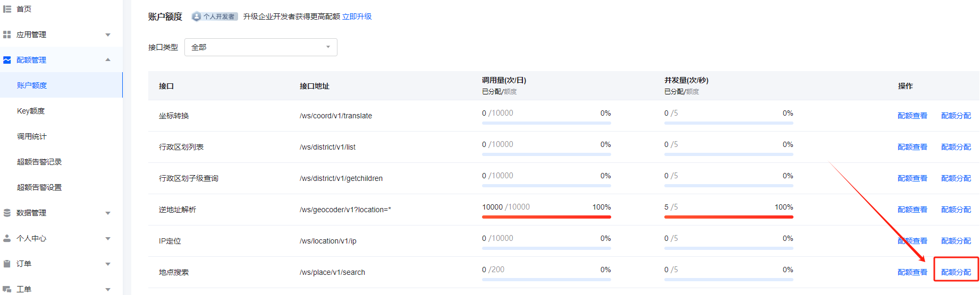
Task: Expand the 应用管理 menu arrow
Action: click(108, 35)
